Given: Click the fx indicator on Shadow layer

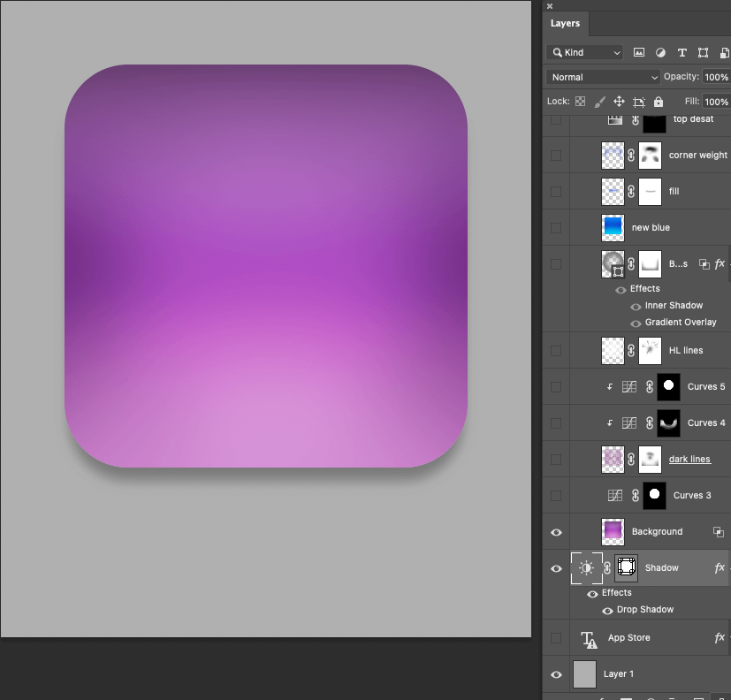Looking at the screenshot, I should point(720,568).
